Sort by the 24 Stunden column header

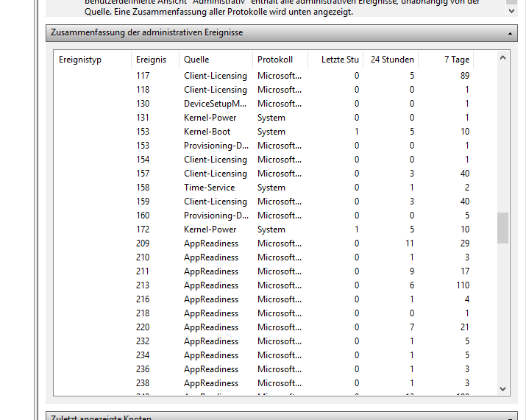[x=391, y=60]
